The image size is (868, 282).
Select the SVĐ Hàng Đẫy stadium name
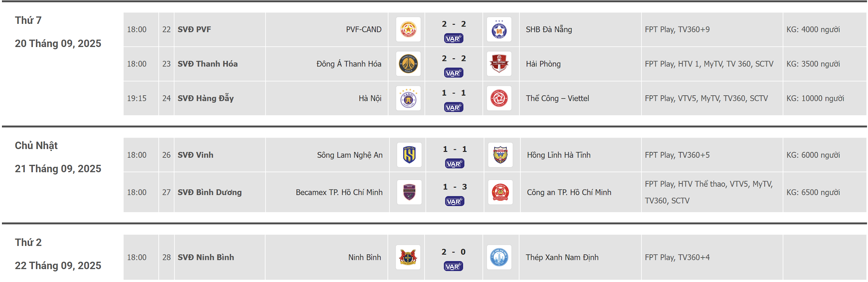pos(206,98)
